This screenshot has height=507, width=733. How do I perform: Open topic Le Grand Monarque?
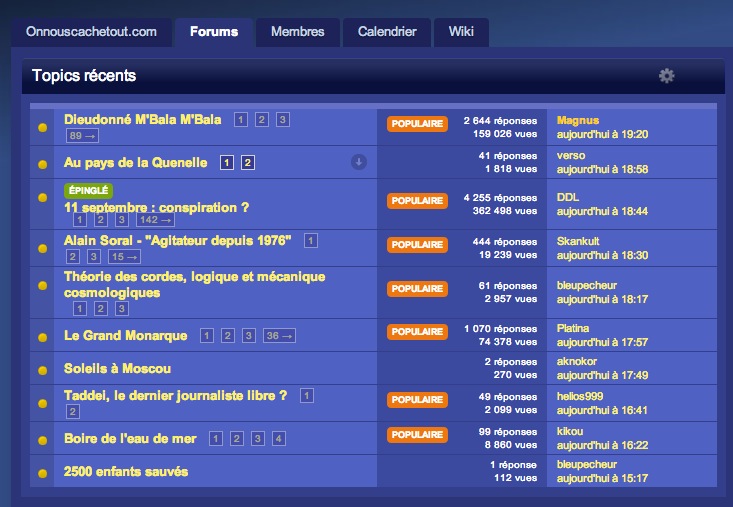[x=126, y=336]
